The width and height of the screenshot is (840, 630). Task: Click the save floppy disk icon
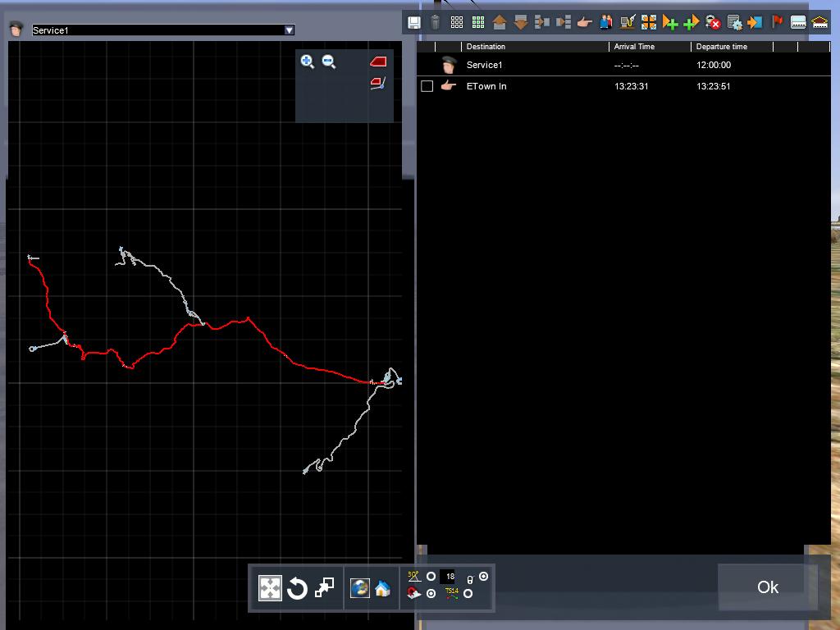414,23
